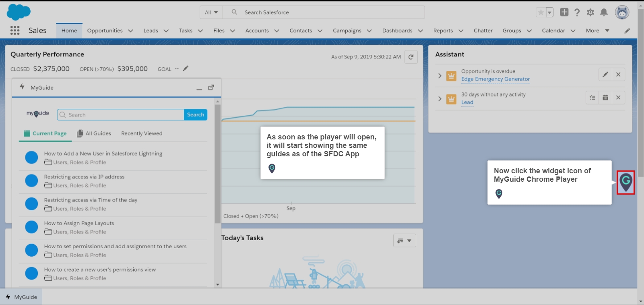Click the blue icon beside Assign Page Layouts
644x305 pixels.
(31, 227)
